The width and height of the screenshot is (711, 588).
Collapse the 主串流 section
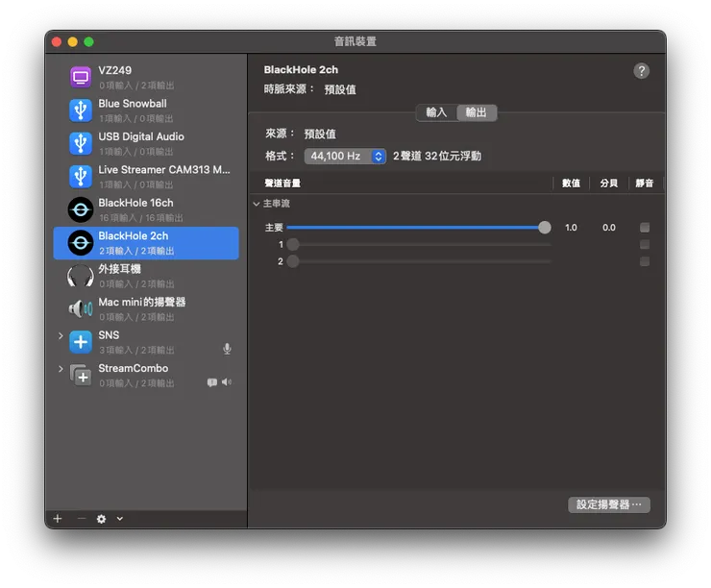(x=257, y=204)
